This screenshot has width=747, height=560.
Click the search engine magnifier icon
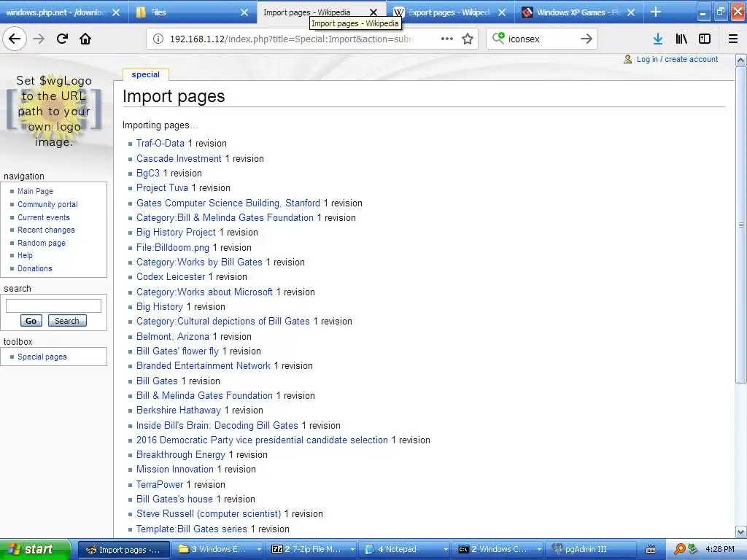pyautogui.click(x=498, y=38)
